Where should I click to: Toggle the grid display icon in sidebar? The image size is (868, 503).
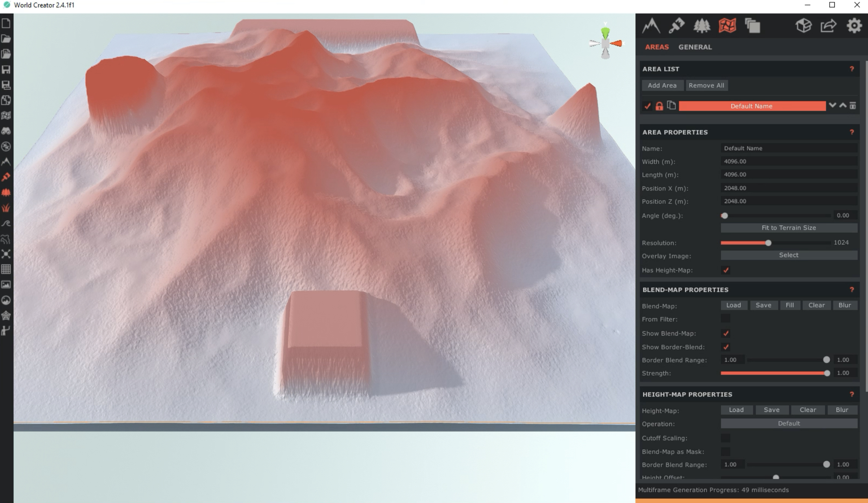[6, 269]
